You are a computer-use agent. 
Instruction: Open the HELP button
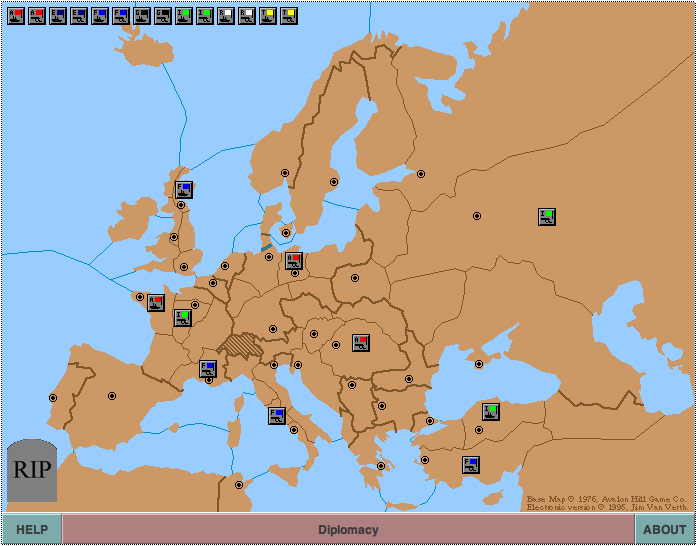[x=32, y=529]
